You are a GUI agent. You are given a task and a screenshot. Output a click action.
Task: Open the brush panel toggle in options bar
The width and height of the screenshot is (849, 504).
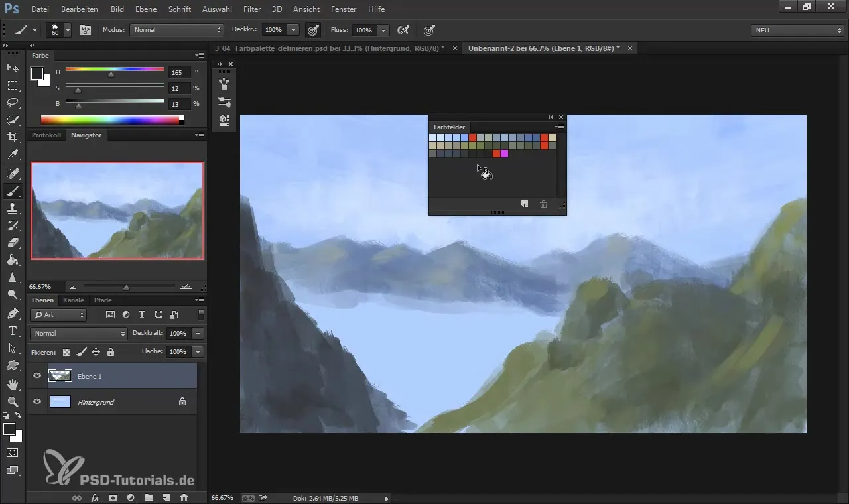click(x=86, y=30)
